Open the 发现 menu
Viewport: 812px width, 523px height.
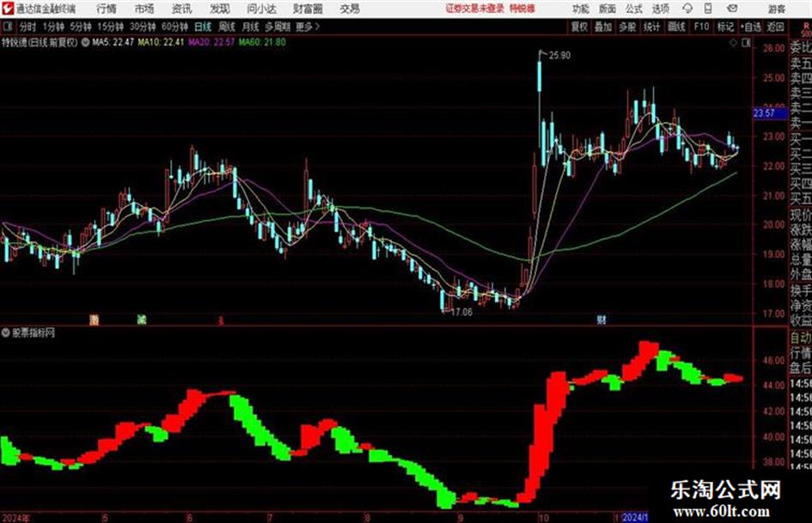pyautogui.click(x=220, y=9)
